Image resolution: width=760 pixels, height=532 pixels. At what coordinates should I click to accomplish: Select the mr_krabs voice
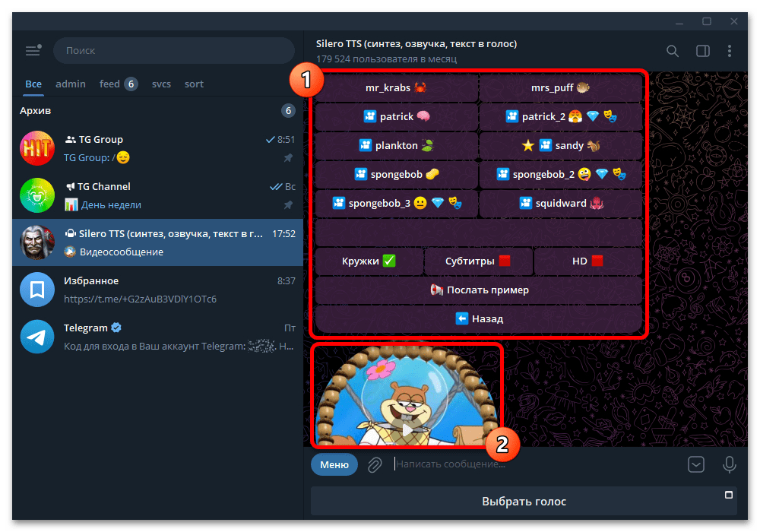(396, 87)
